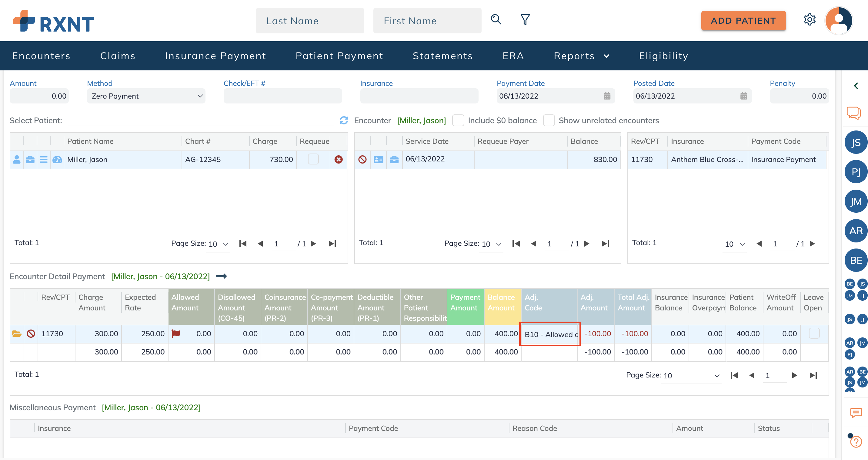Click the Last Name search field

click(309, 21)
